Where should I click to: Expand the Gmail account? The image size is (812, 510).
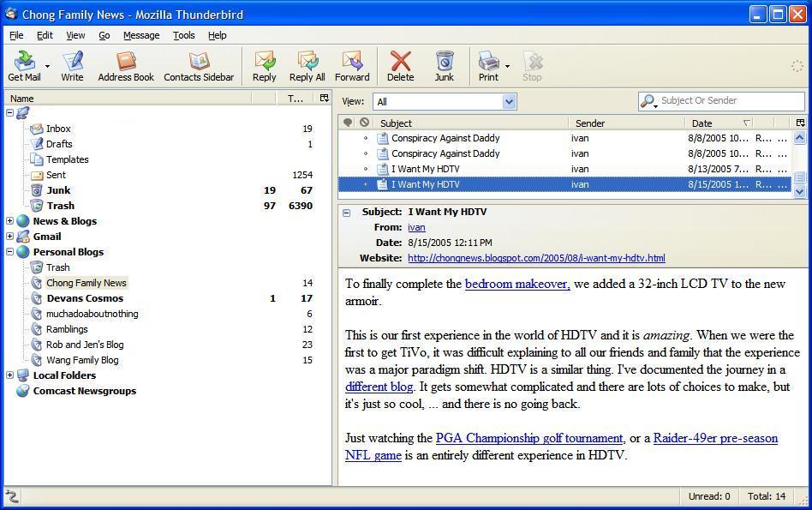coord(9,237)
